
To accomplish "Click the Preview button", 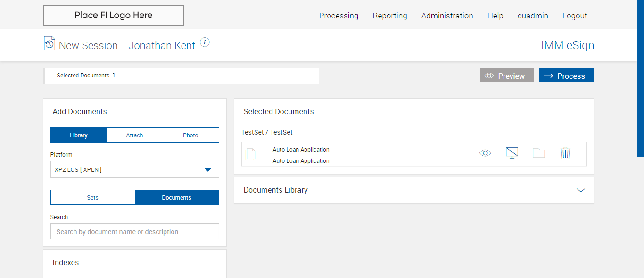I will coord(507,76).
